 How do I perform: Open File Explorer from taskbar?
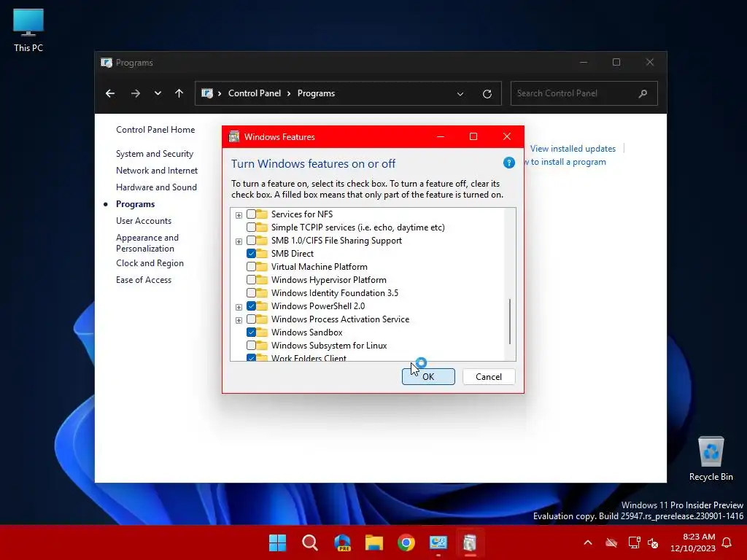[x=374, y=542]
